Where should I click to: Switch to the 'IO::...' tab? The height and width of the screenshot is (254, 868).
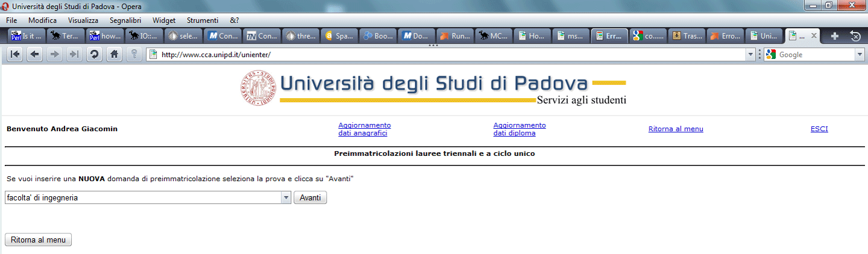pos(143,36)
